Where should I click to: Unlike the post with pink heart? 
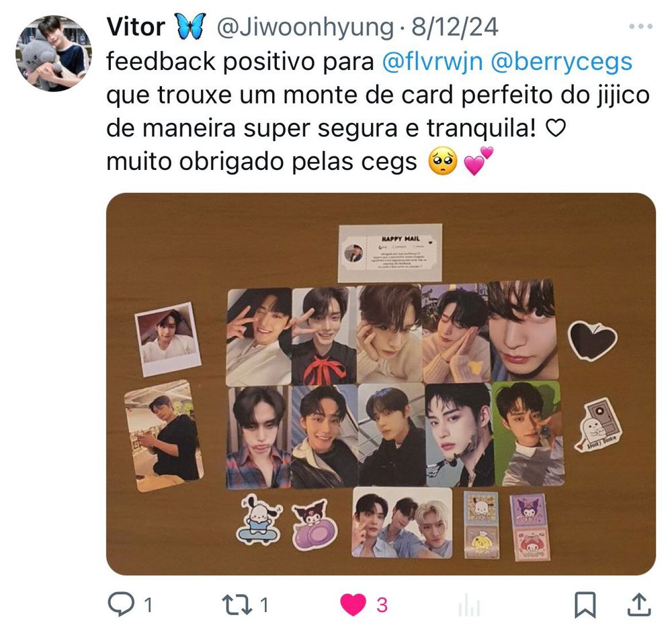coord(353,605)
